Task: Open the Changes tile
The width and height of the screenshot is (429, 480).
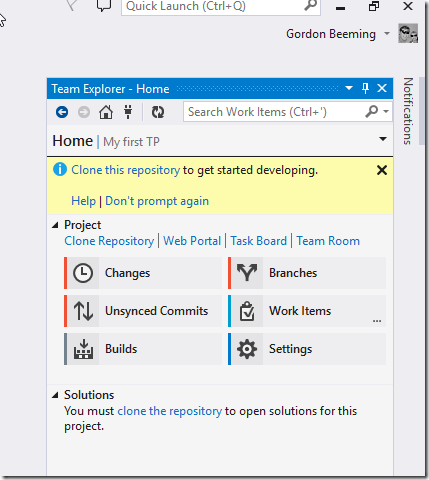Action: 143,273
